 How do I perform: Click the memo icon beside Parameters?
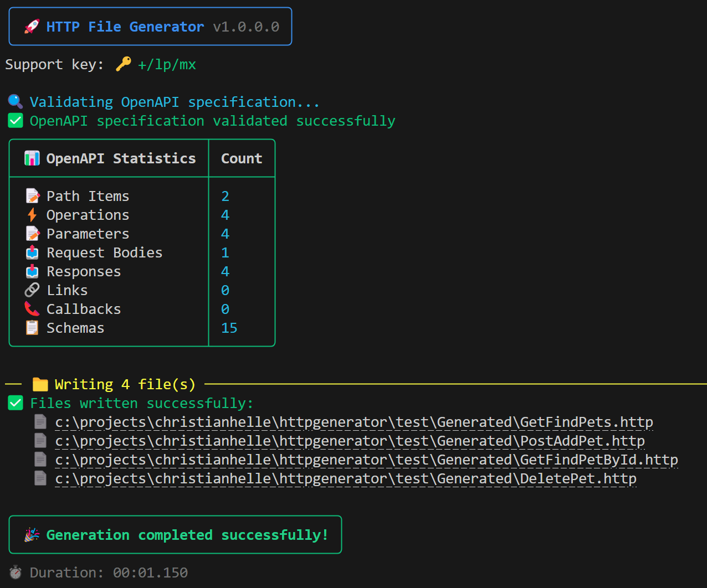[32, 234]
